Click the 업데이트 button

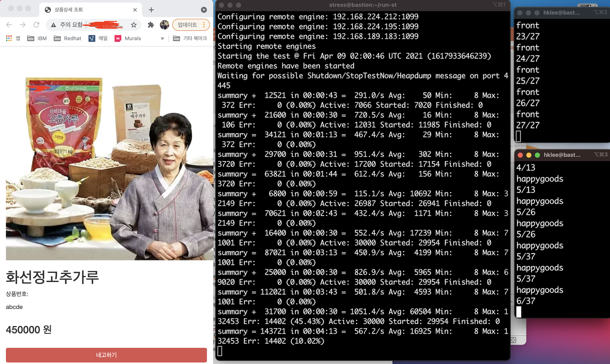click(x=188, y=24)
